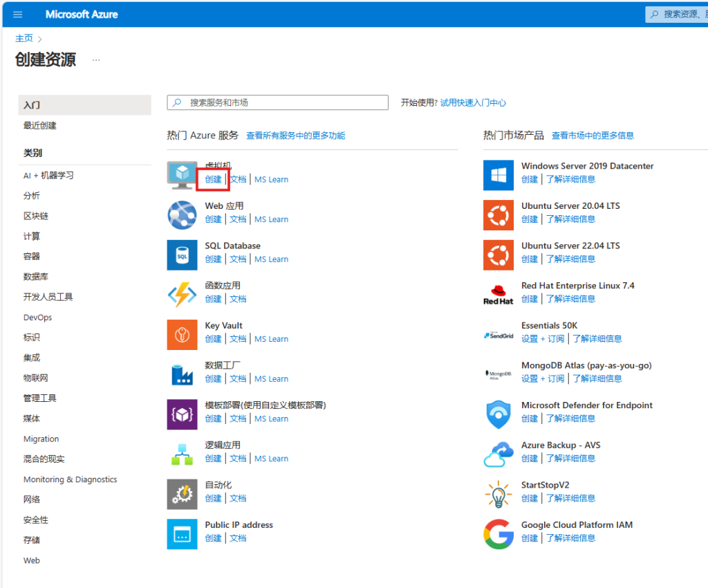
Task: Click the Virtual Machine service icon
Action: [x=182, y=176]
